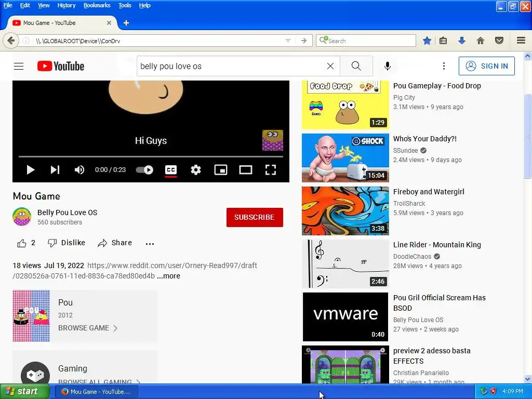This screenshot has width=532, height=399.
Task: Subscribe to Belly Pou Love OS
Action: coord(255,217)
